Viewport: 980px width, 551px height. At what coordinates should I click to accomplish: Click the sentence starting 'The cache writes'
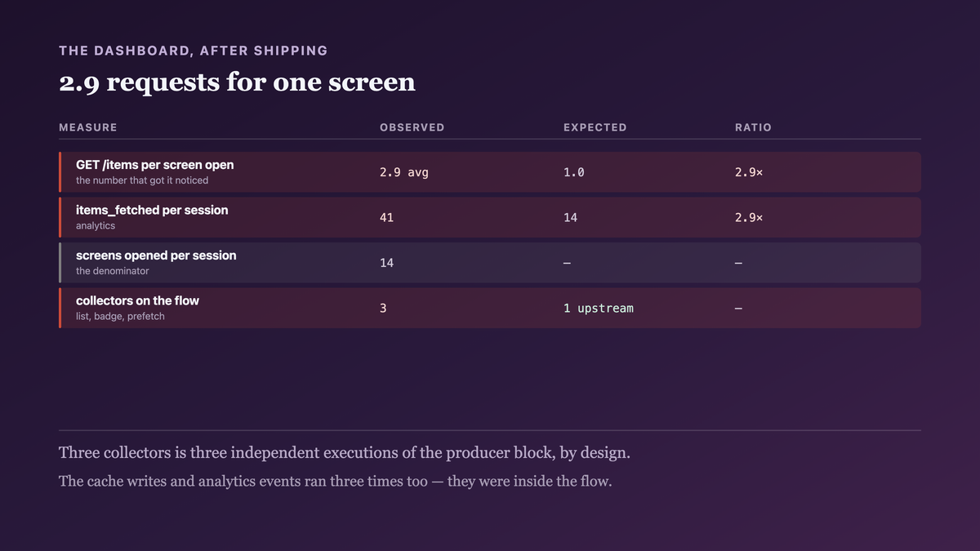point(336,482)
